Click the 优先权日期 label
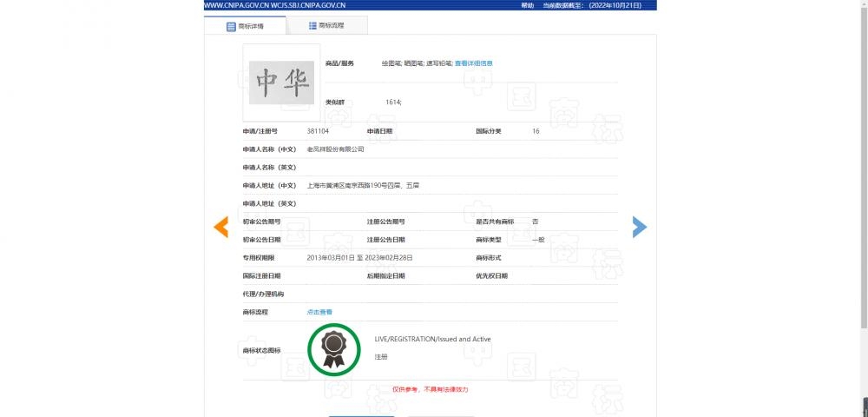 tap(491, 275)
